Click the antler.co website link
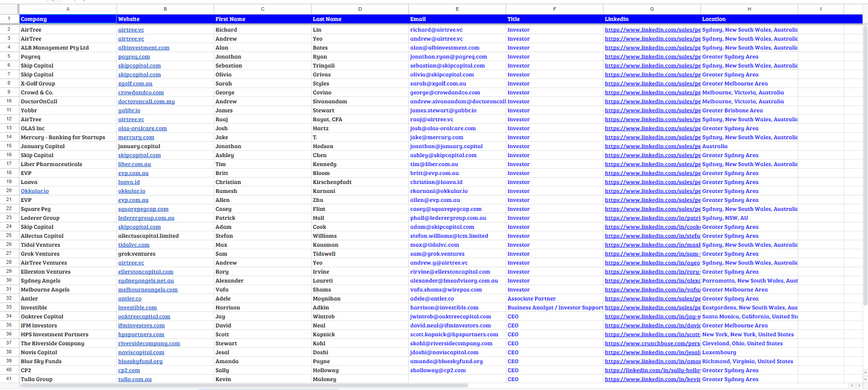868x390 pixels. 130,299
